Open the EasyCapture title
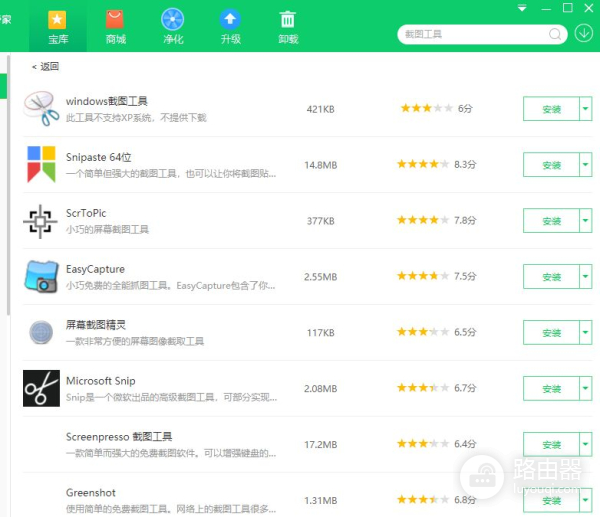 coord(95,269)
